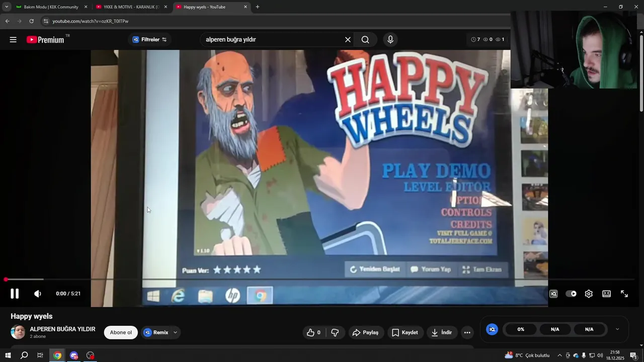Open ALPEREN BUĞRA YILDIR channel link
The height and width of the screenshot is (362, 644).
click(x=62, y=329)
